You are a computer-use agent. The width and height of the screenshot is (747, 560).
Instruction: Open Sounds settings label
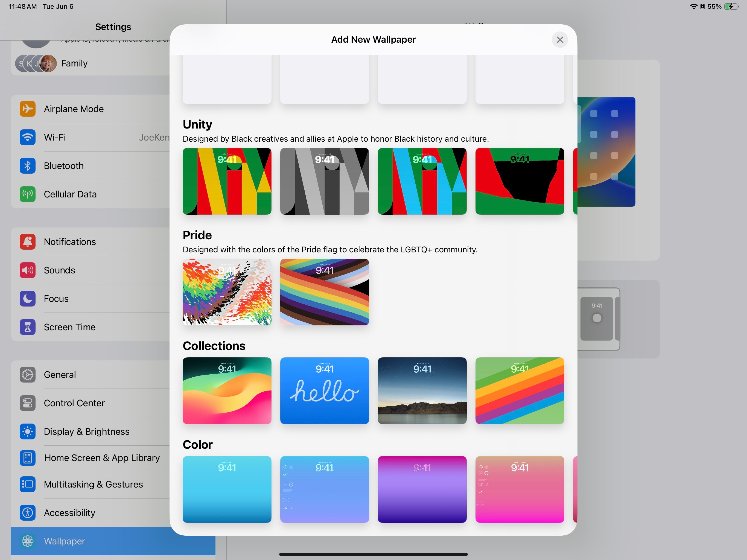point(59,270)
